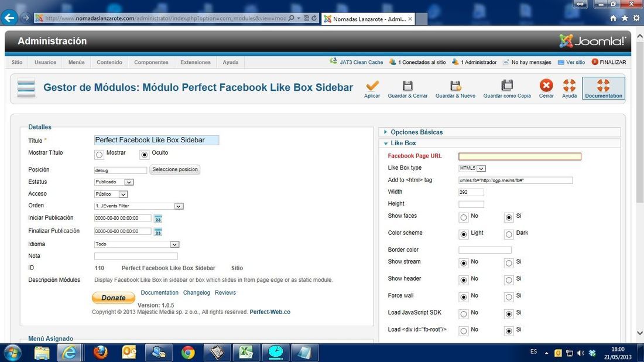Open the Extensiones menu

tap(196, 62)
